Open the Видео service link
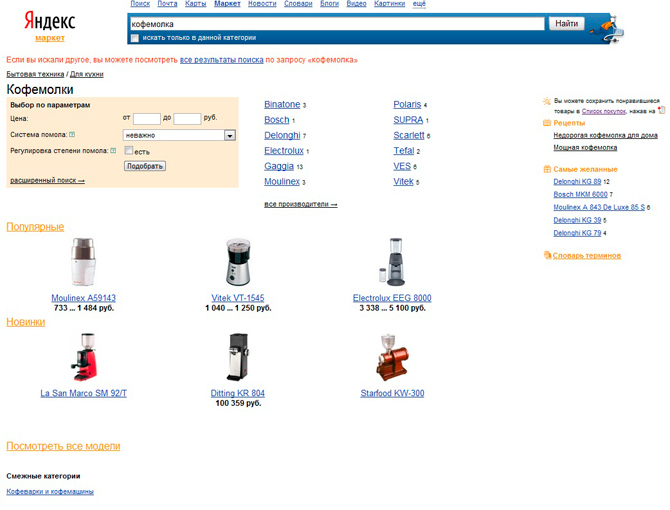Image resolution: width=670 pixels, height=510 pixels. [356, 3]
